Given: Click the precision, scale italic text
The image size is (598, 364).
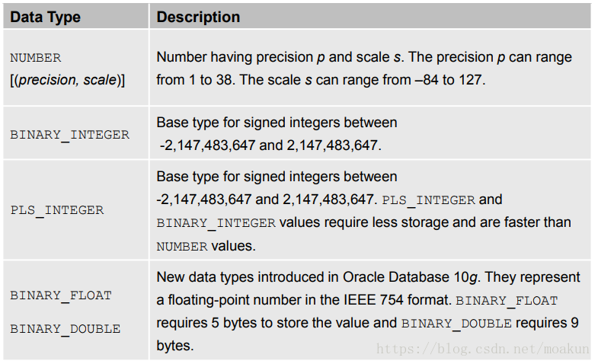Looking at the screenshot, I should pos(68,80).
